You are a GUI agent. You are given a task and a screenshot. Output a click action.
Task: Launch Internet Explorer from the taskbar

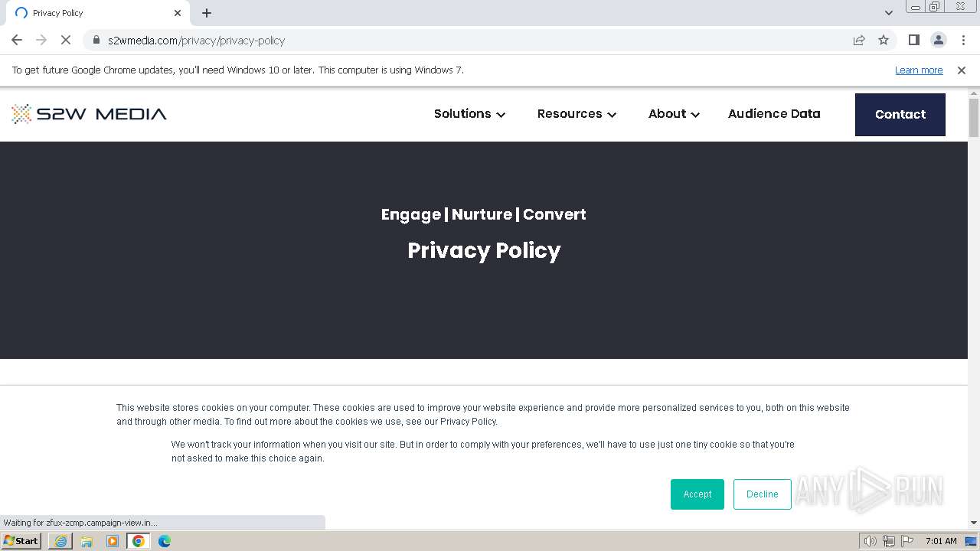click(60, 541)
